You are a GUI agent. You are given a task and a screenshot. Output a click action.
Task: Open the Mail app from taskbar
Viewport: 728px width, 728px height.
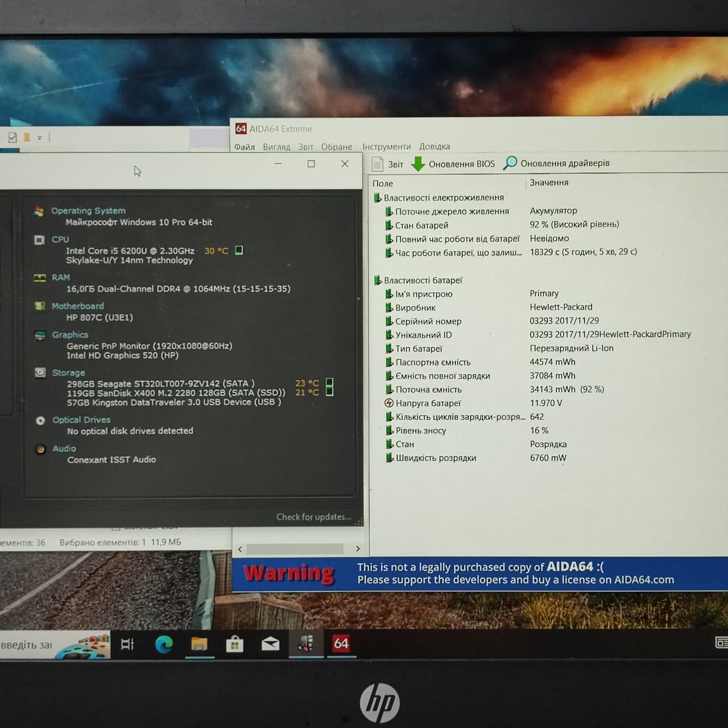tap(270, 644)
